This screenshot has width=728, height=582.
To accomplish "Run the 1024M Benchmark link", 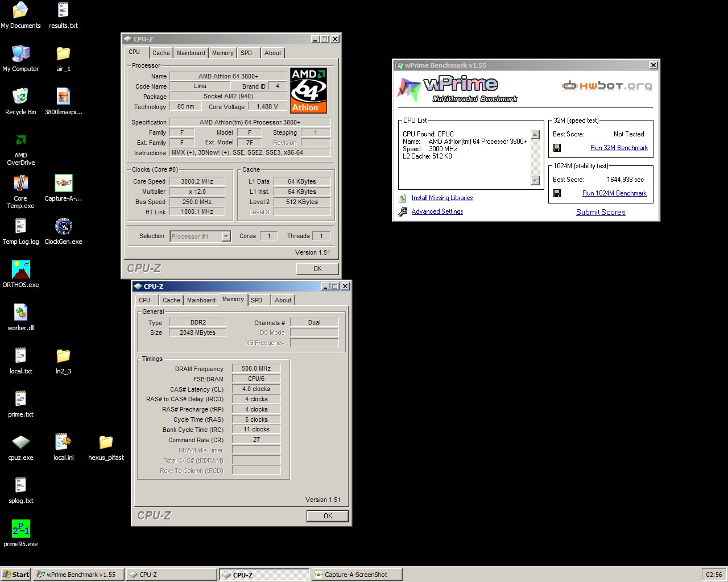I will pyautogui.click(x=614, y=193).
